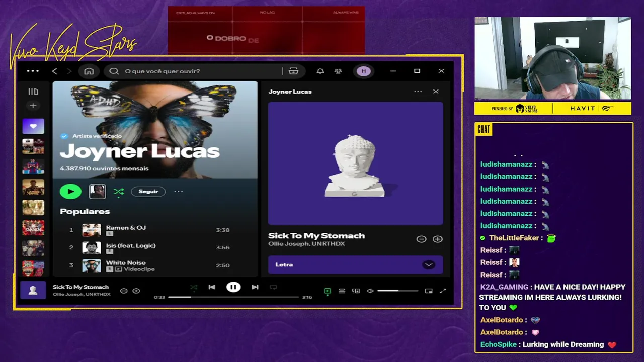Open more options dots beside Seguir
The image size is (644, 362).
coord(179,192)
